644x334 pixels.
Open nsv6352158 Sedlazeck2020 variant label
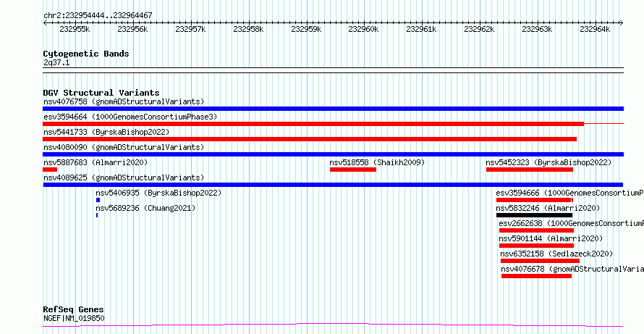pyautogui.click(x=556, y=254)
